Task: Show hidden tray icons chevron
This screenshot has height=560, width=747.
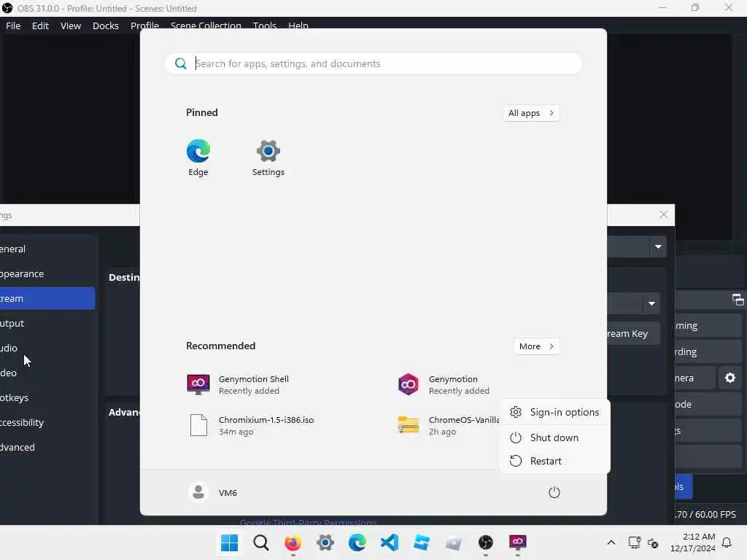Action: (x=611, y=542)
